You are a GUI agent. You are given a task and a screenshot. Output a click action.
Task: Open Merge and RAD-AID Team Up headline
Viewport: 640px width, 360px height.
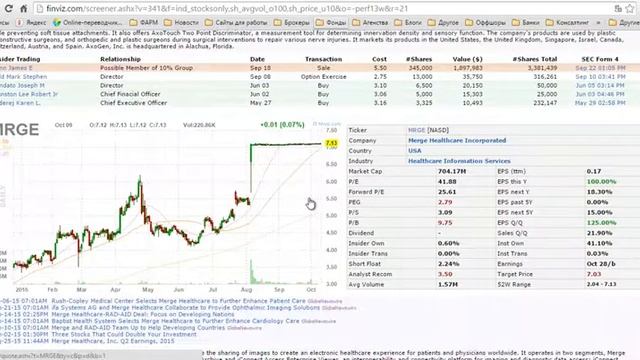click(138, 328)
